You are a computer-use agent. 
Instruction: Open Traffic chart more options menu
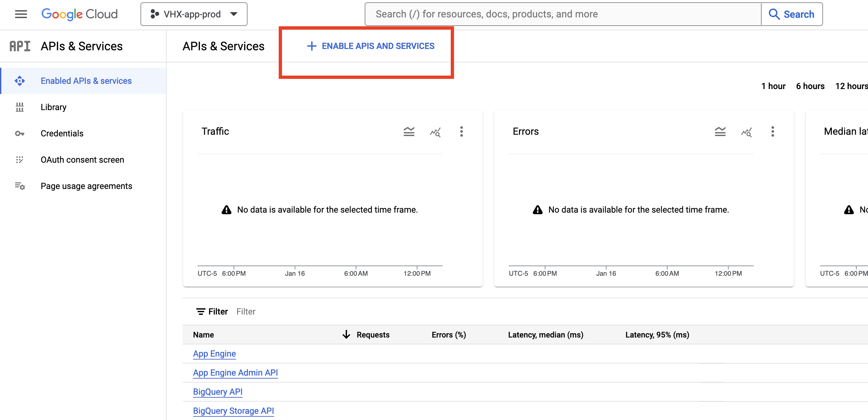click(461, 131)
